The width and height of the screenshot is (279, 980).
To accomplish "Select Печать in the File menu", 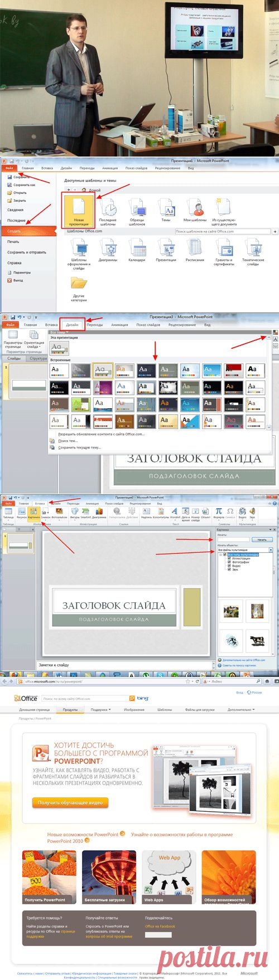I will coord(13,242).
